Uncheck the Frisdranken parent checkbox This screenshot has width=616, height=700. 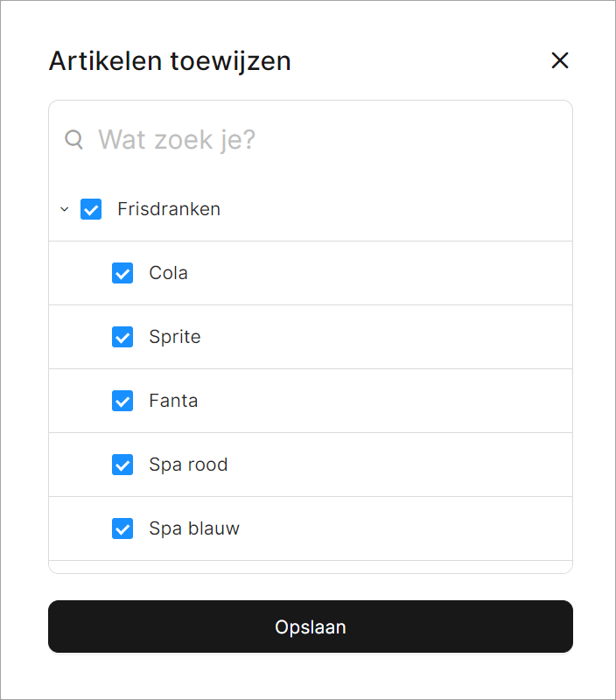(91, 209)
